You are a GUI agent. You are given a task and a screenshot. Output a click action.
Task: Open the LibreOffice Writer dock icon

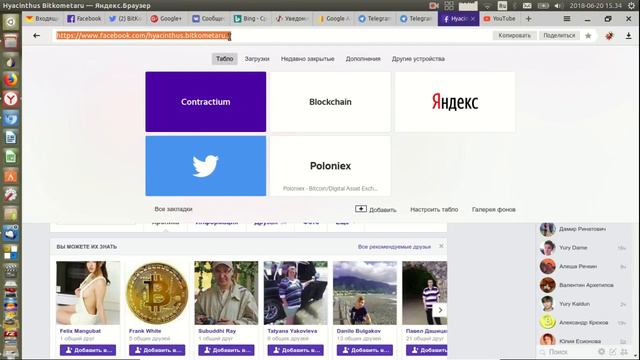point(11,138)
